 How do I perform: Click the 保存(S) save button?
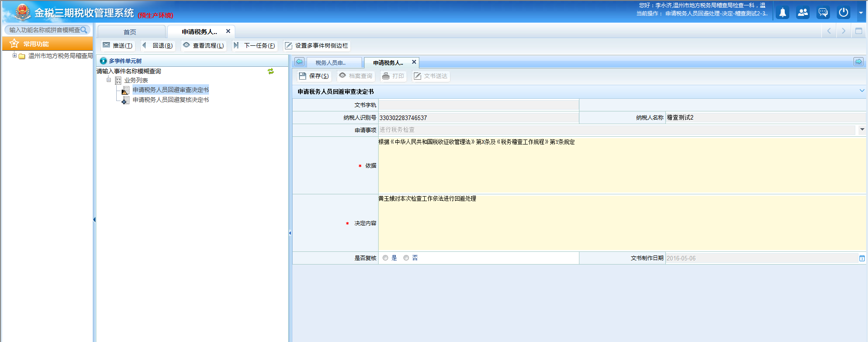[314, 76]
